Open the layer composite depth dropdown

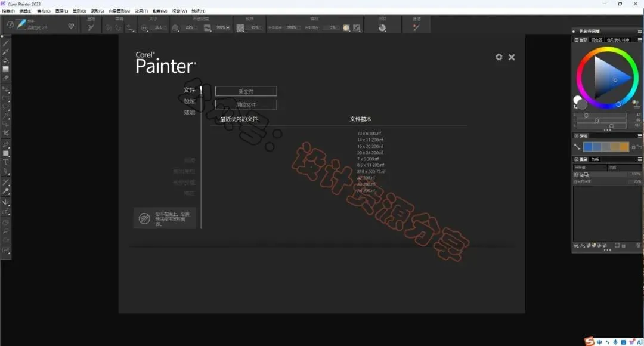click(x=624, y=168)
